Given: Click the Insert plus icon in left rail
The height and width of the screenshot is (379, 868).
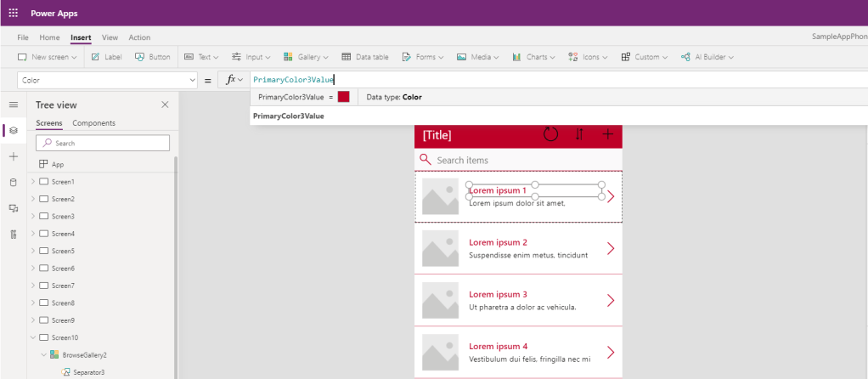Looking at the screenshot, I should click(13, 157).
